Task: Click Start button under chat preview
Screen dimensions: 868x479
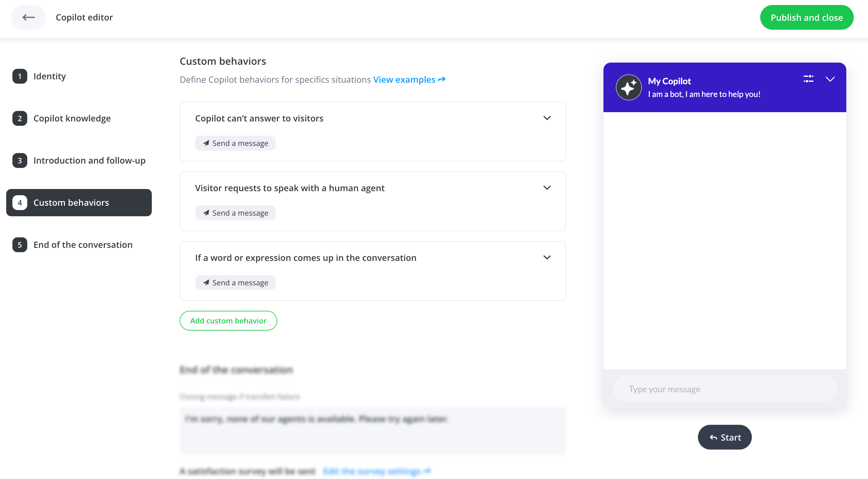Action: [x=725, y=437]
